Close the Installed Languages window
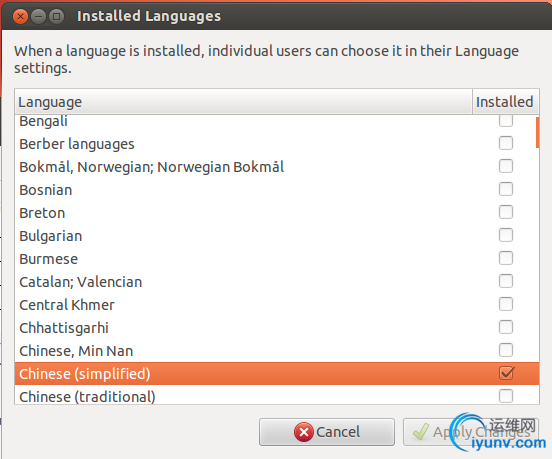 point(20,16)
